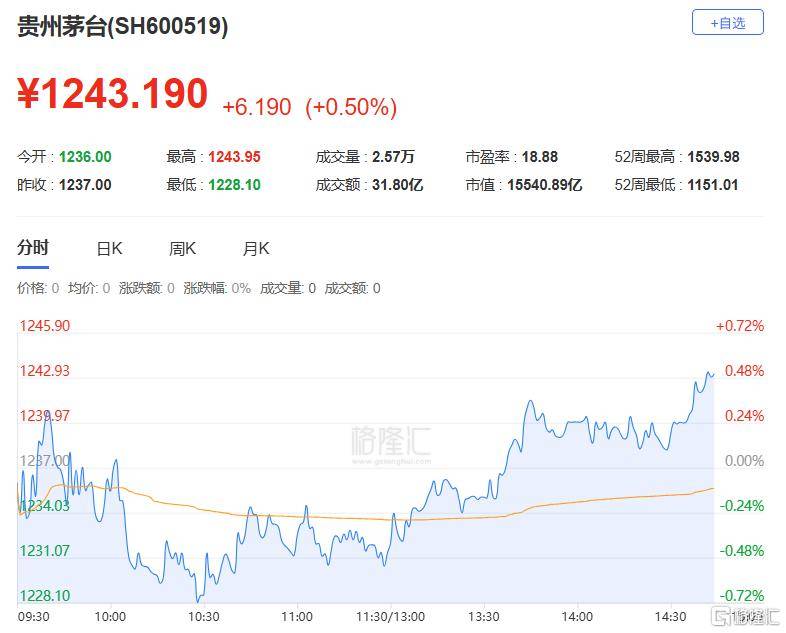Click the 0.00% percent axis label
Image resolution: width=786 pixels, height=633 pixels.
[x=744, y=461]
